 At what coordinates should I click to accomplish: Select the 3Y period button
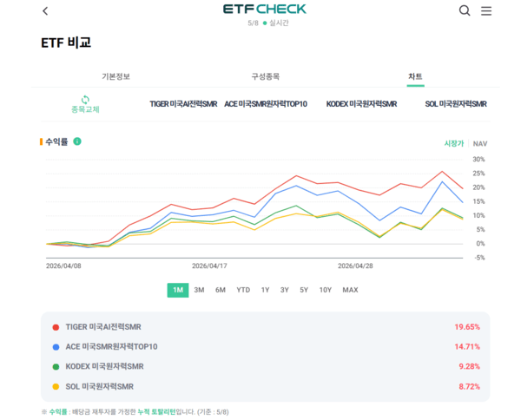pos(285,290)
